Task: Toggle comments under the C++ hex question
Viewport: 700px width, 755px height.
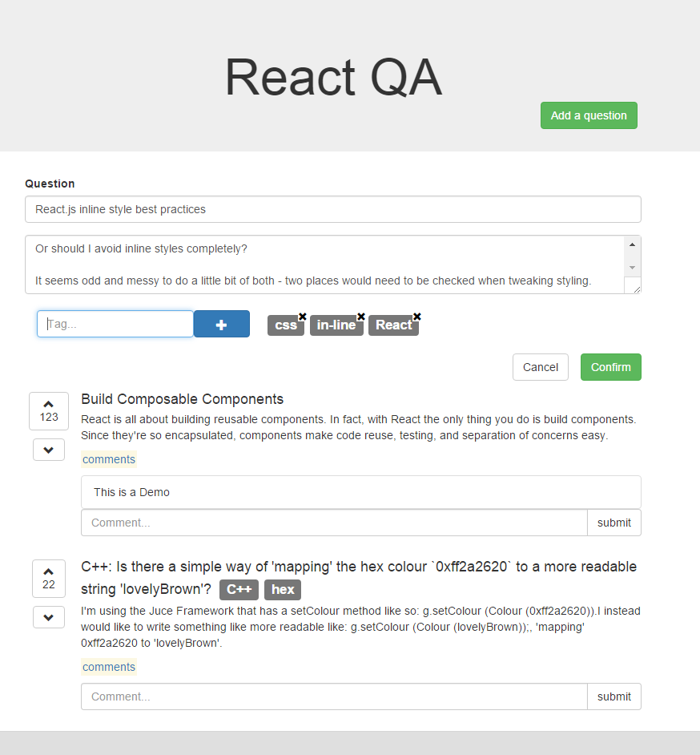Action: point(109,667)
